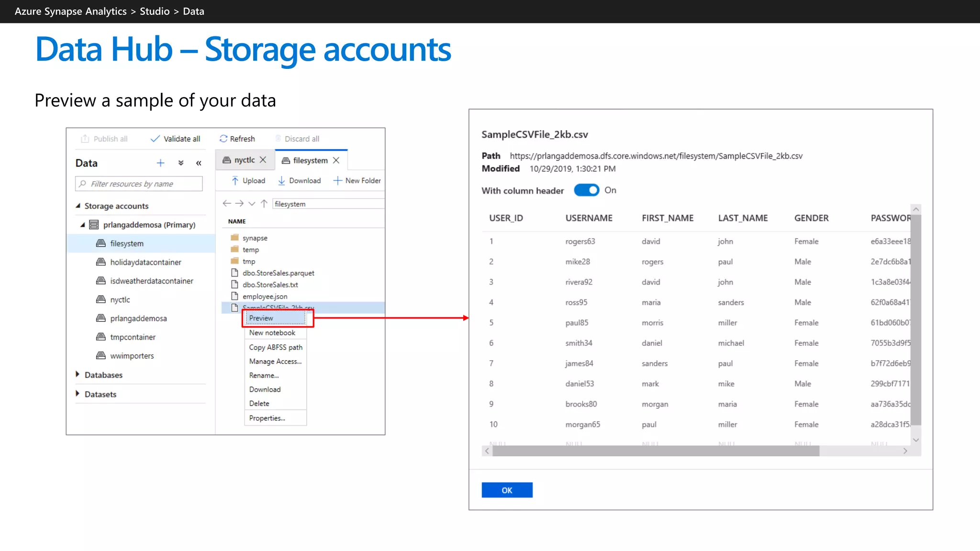Image resolution: width=980 pixels, height=551 pixels.
Task: Close the filesystem tab
Action: pyautogui.click(x=336, y=160)
